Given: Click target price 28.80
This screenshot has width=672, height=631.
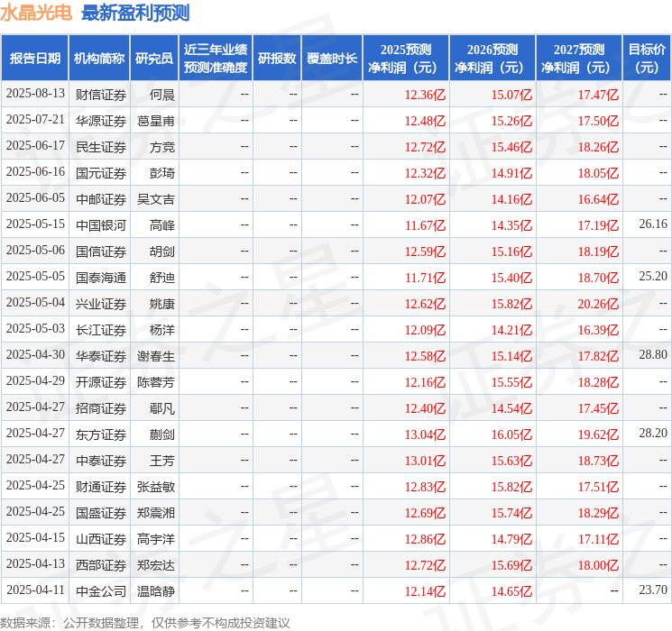Looking at the screenshot, I should click(x=653, y=354).
